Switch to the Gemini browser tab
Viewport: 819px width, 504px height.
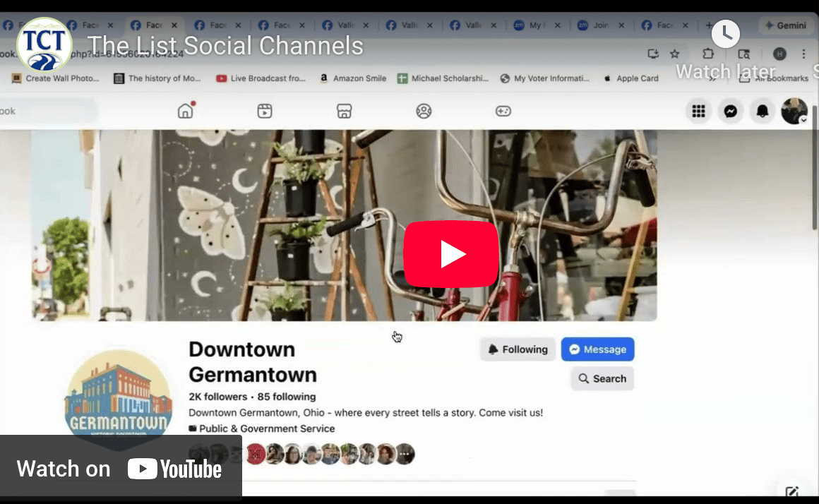tap(786, 24)
